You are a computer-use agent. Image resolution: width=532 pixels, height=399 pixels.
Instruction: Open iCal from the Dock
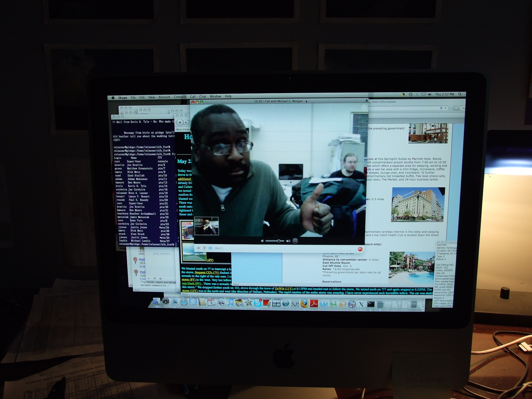click(x=211, y=303)
